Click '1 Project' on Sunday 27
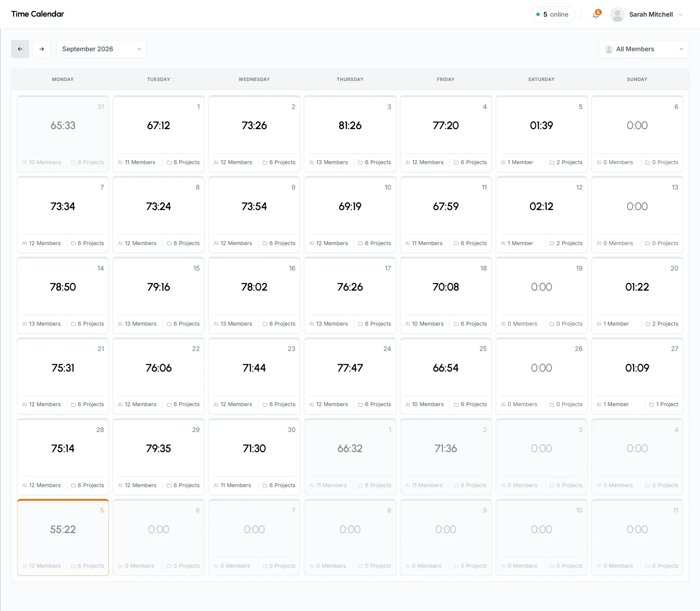 pos(664,404)
